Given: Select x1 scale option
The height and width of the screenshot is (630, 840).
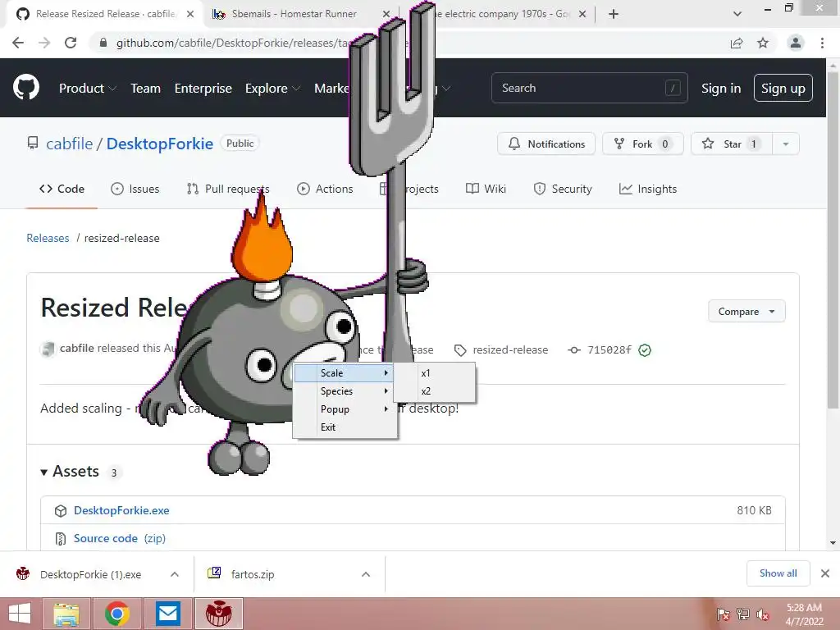Looking at the screenshot, I should point(435,373).
